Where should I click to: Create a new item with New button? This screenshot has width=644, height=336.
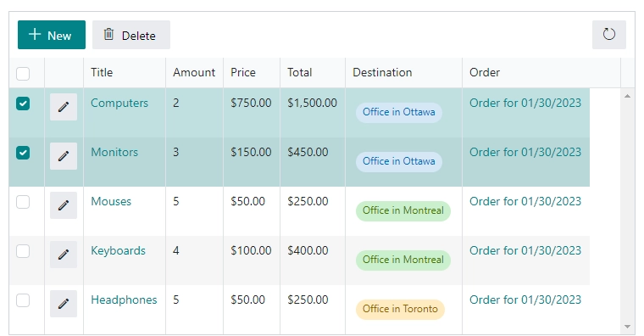point(52,35)
